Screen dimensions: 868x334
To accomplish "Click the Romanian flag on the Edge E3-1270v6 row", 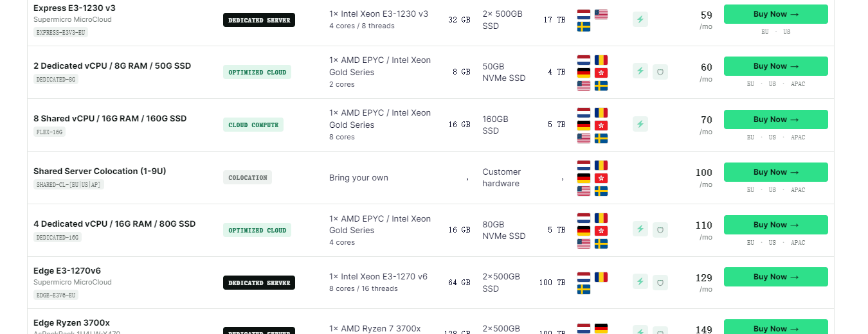I will click(x=601, y=277).
